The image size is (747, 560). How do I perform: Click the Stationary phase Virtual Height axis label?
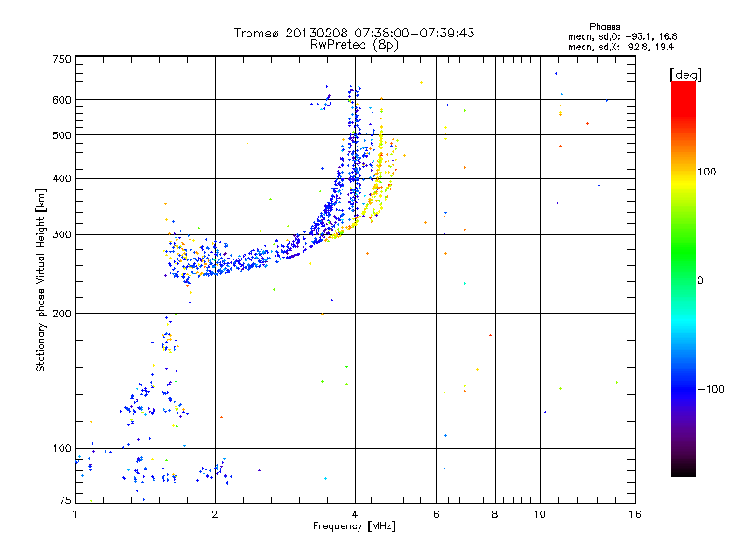[x=41, y=280]
